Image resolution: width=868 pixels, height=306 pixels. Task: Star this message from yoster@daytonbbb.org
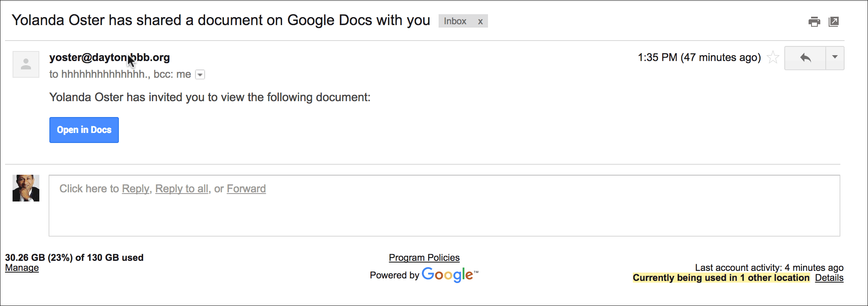tap(773, 57)
